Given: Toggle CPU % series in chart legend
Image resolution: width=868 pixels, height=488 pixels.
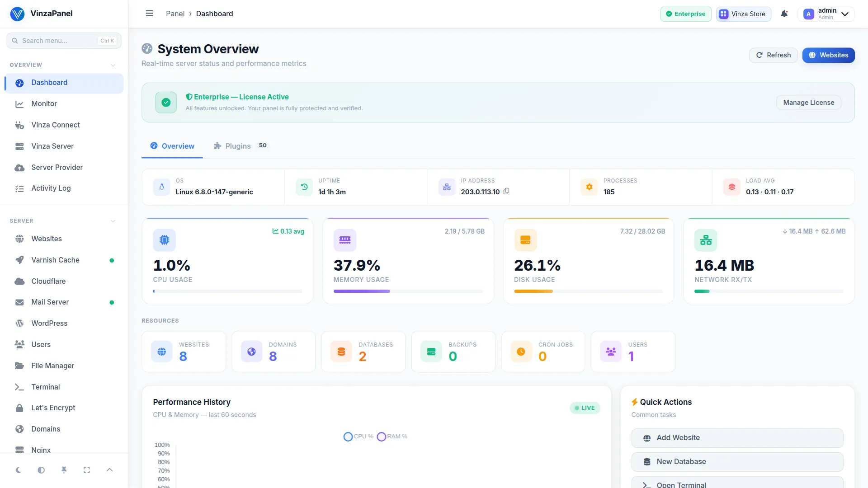Looking at the screenshot, I should [x=359, y=436].
